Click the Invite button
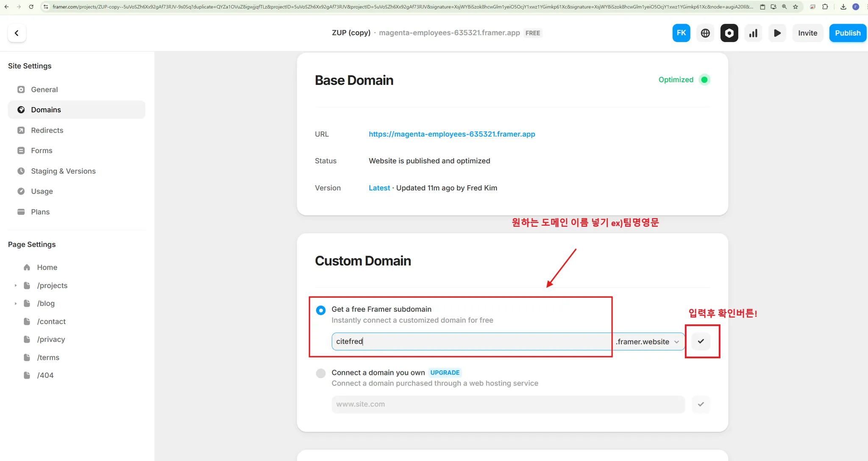The image size is (868, 461). click(x=807, y=33)
